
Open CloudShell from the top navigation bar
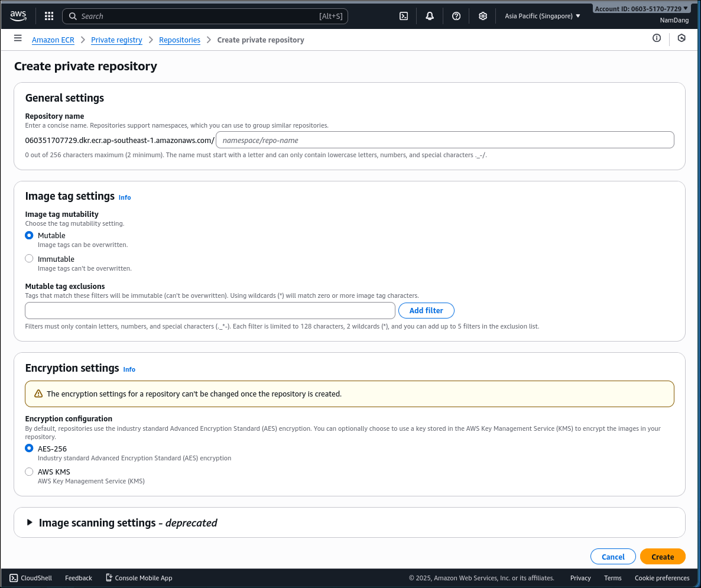pos(404,16)
